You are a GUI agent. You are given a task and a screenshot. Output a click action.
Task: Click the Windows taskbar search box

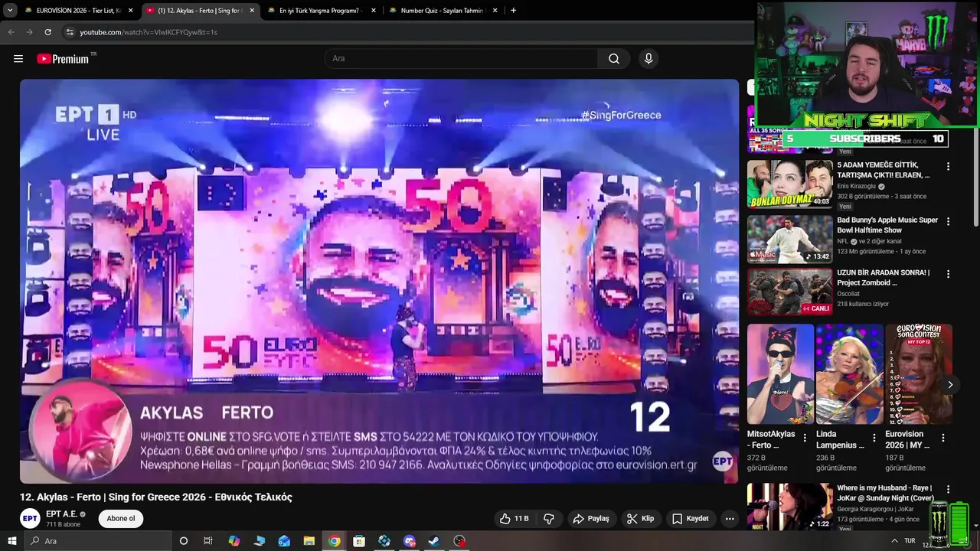(96, 541)
